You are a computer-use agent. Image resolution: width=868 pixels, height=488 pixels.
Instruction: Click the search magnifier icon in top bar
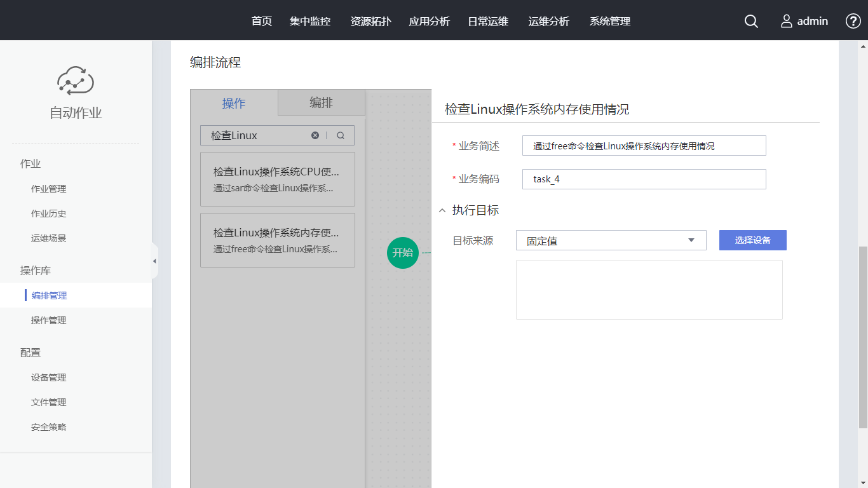[x=751, y=21]
